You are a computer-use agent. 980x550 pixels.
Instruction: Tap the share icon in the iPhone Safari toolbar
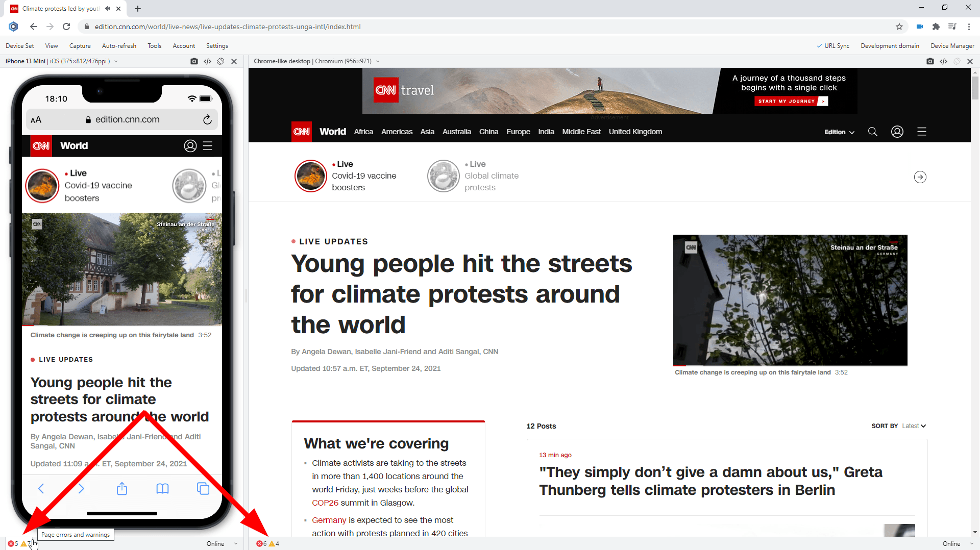coord(121,489)
